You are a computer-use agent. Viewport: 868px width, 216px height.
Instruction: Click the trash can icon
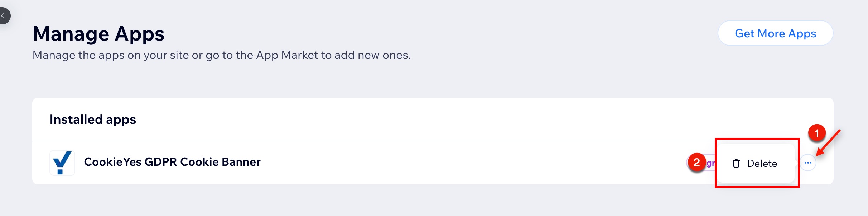pyautogui.click(x=736, y=164)
